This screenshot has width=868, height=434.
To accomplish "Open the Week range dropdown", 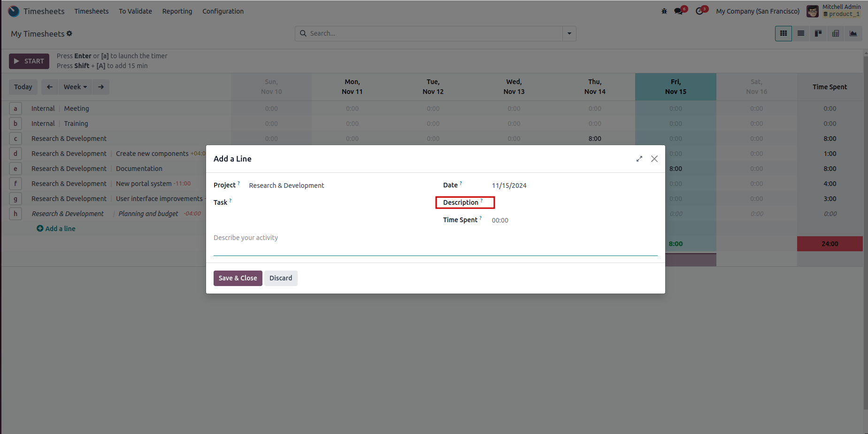I will pyautogui.click(x=75, y=87).
